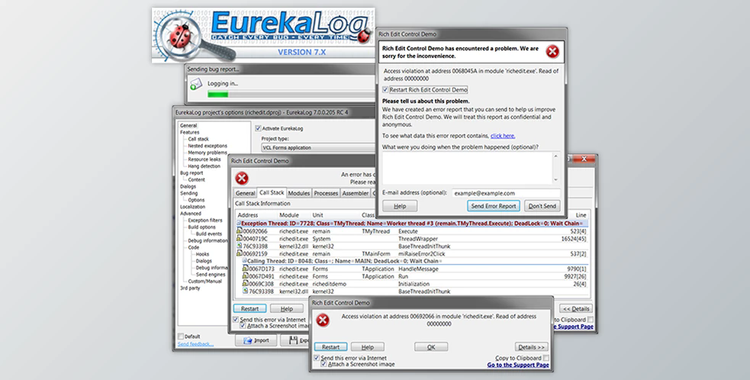Toggle Send this error via Internet in Access violation dialog
This screenshot has width=750, height=380.
coord(317,358)
